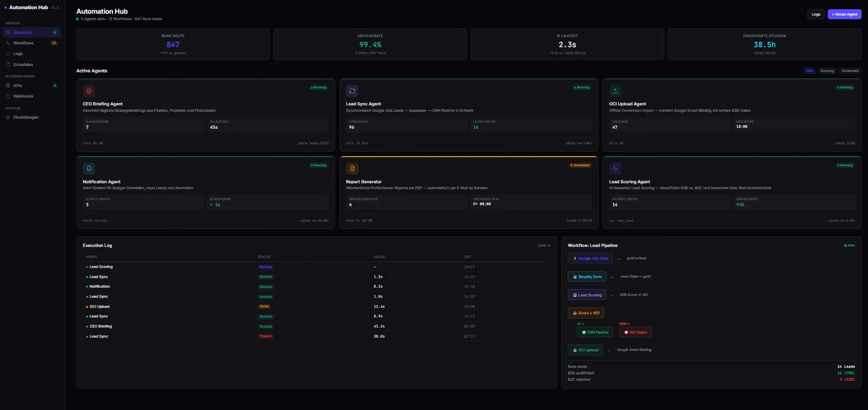This screenshot has height=410, width=868.
Task: Select the Lead Scoring row in Execution Log
Action: pyautogui.click(x=316, y=267)
